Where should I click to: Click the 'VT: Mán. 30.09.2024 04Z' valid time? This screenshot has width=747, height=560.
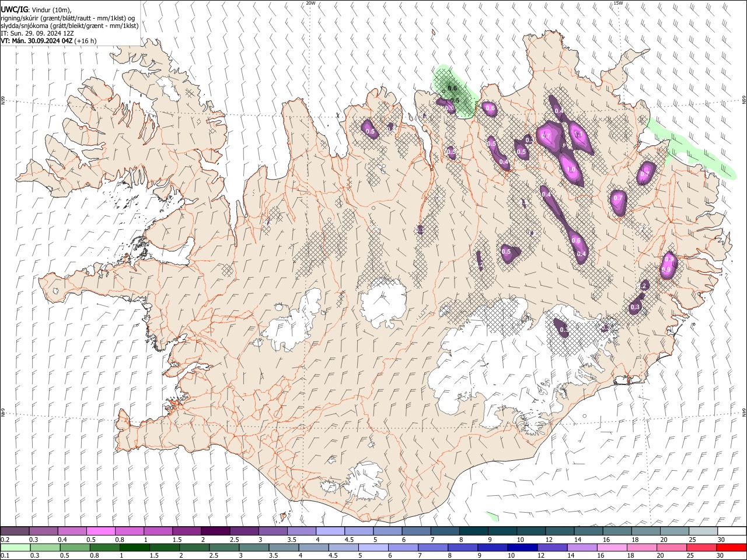[37, 41]
